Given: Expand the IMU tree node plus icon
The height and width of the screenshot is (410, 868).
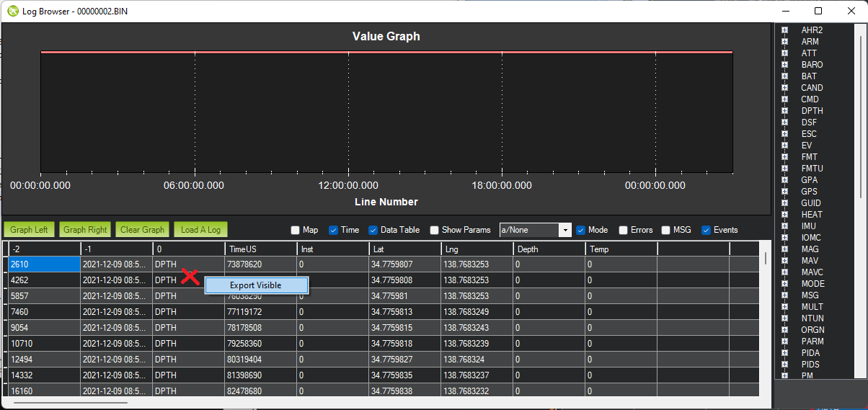Looking at the screenshot, I should [784, 226].
